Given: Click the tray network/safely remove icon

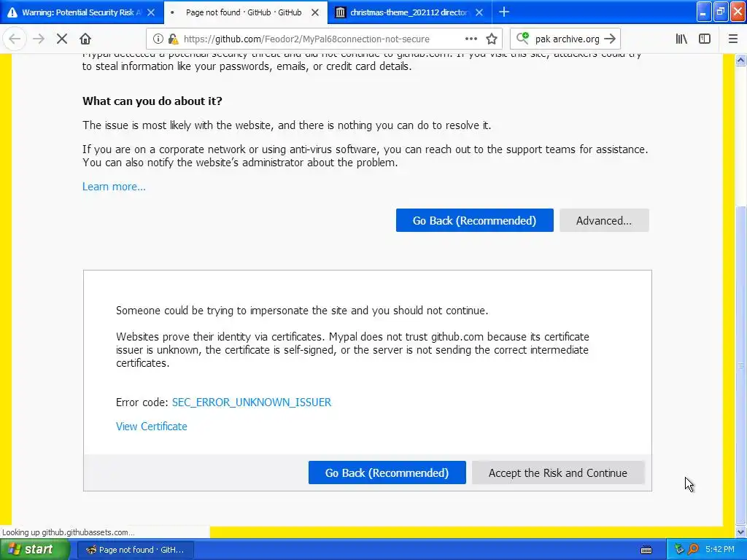Looking at the screenshot, I should [x=679, y=550].
